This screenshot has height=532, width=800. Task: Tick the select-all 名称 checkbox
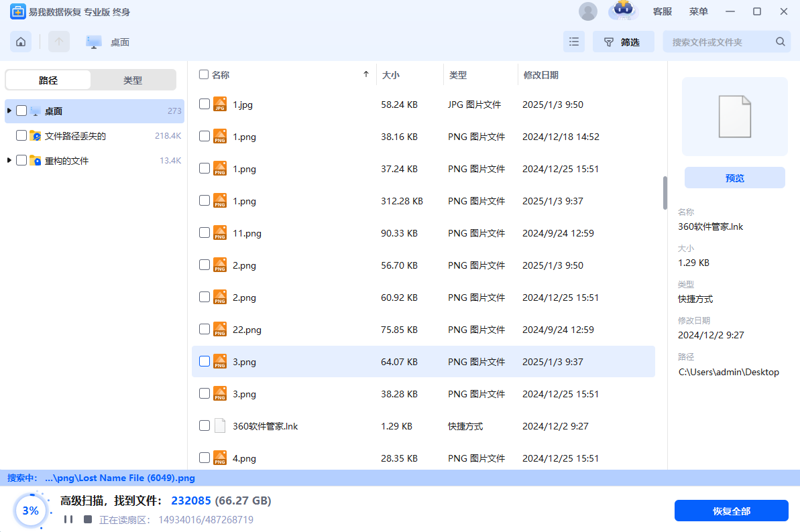(x=204, y=74)
